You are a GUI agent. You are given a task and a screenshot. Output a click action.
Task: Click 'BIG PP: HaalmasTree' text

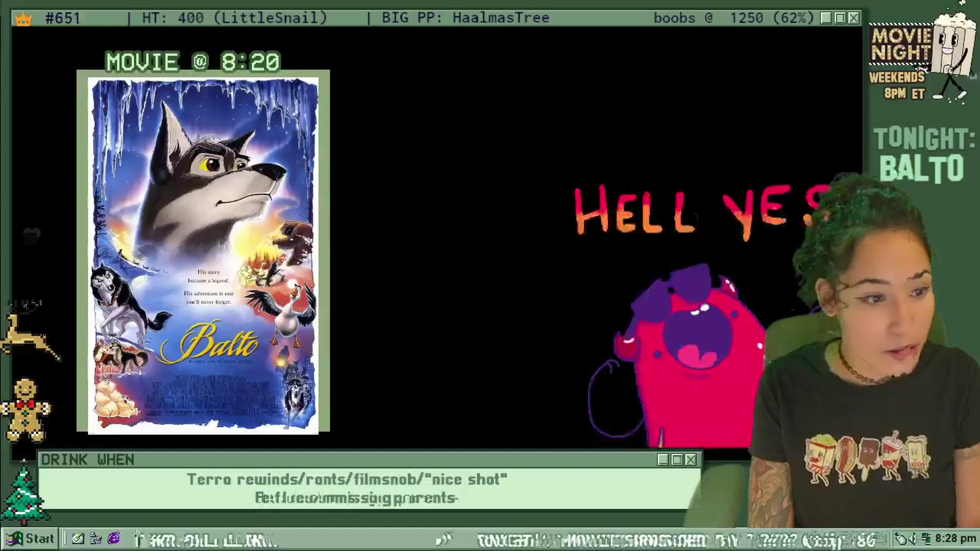(465, 18)
